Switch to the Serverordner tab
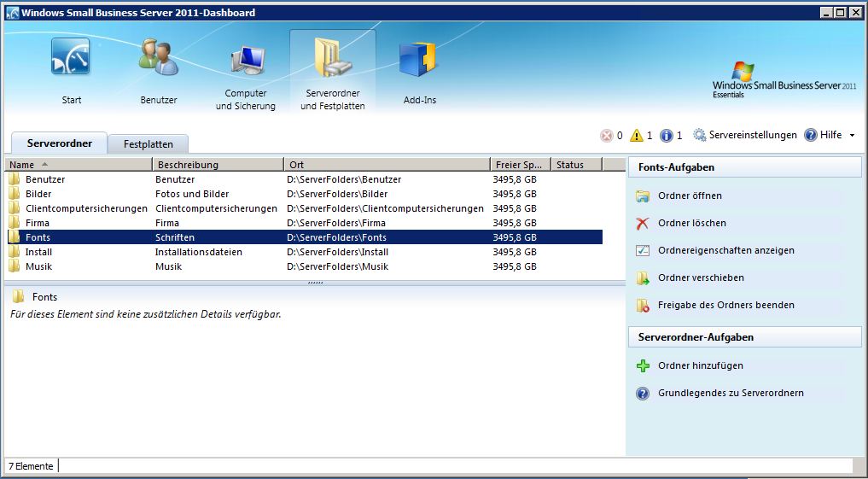This screenshot has width=868, height=479. click(59, 143)
